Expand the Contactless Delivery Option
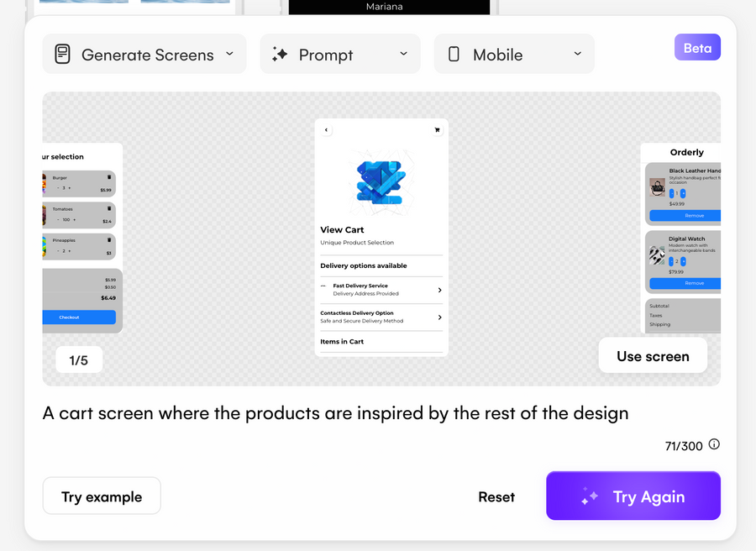756x551 pixels. [x=439, y=317]
